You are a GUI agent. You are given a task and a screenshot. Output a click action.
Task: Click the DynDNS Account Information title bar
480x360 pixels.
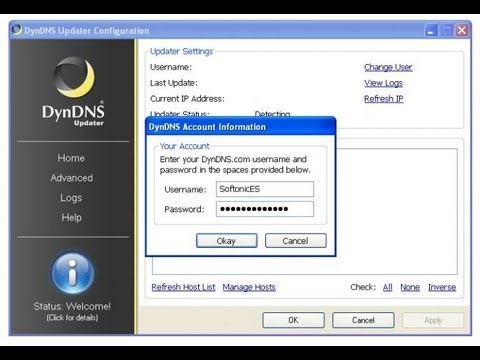tap(241, 127)
